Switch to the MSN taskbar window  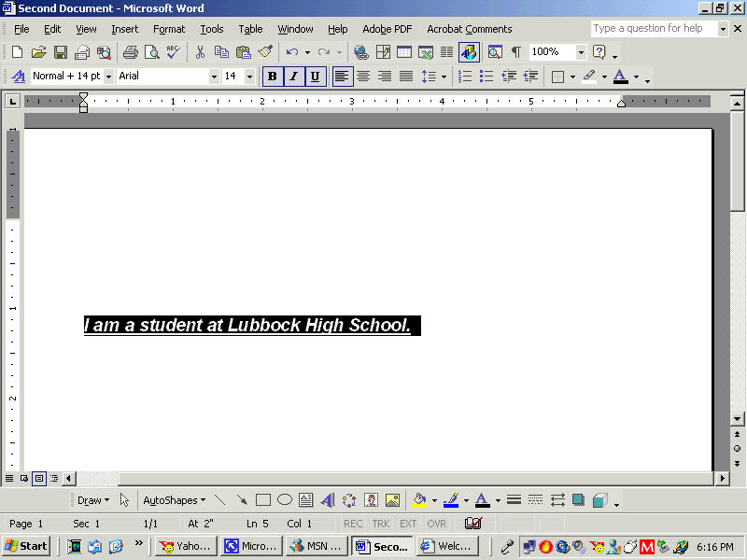317,546
